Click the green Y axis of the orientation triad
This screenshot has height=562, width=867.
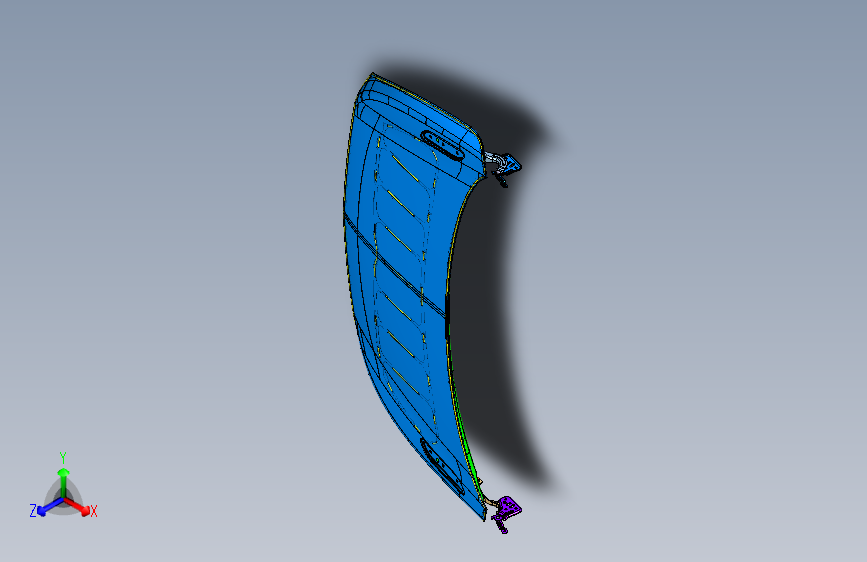pos(64,483)
